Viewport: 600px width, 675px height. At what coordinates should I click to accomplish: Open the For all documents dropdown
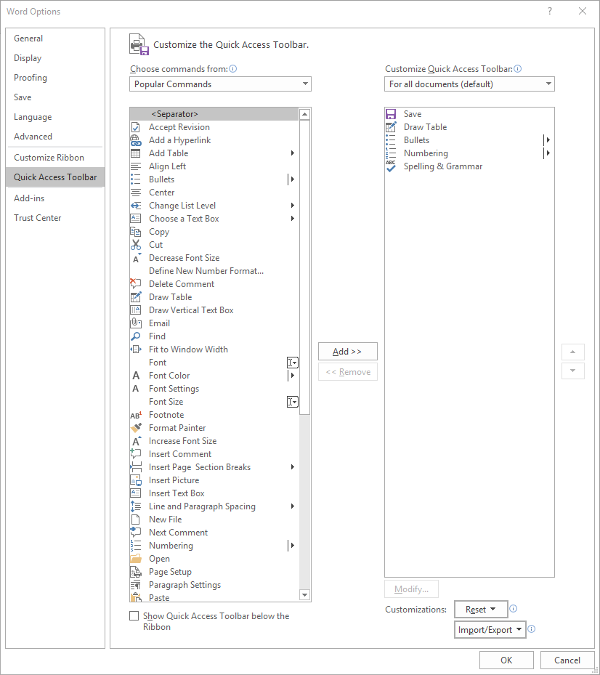click(x=469, y=84)
